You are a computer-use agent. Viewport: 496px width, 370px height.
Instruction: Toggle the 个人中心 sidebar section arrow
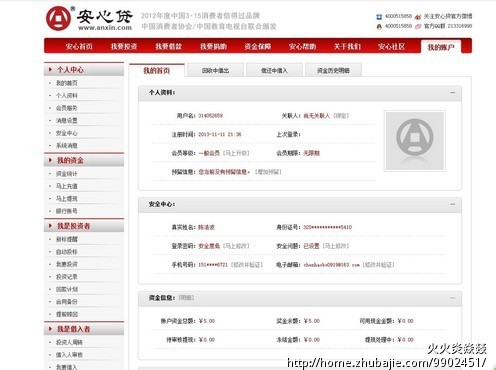[x=50, y=70]
